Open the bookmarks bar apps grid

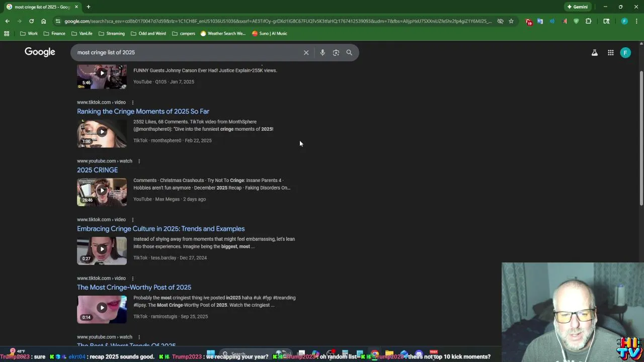coord(7,33)
